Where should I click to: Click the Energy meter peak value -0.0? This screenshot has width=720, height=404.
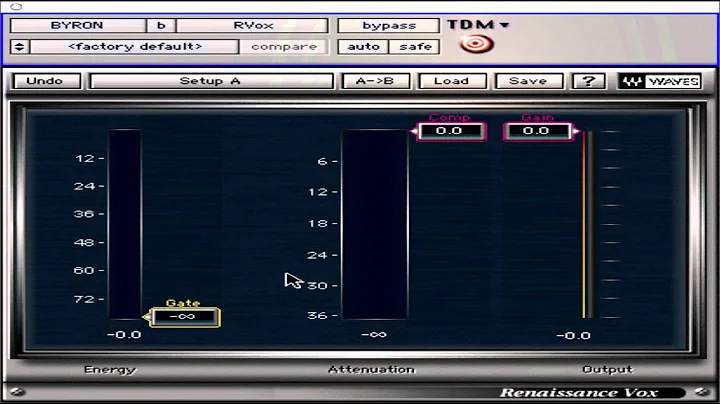(x=124, y=335)
